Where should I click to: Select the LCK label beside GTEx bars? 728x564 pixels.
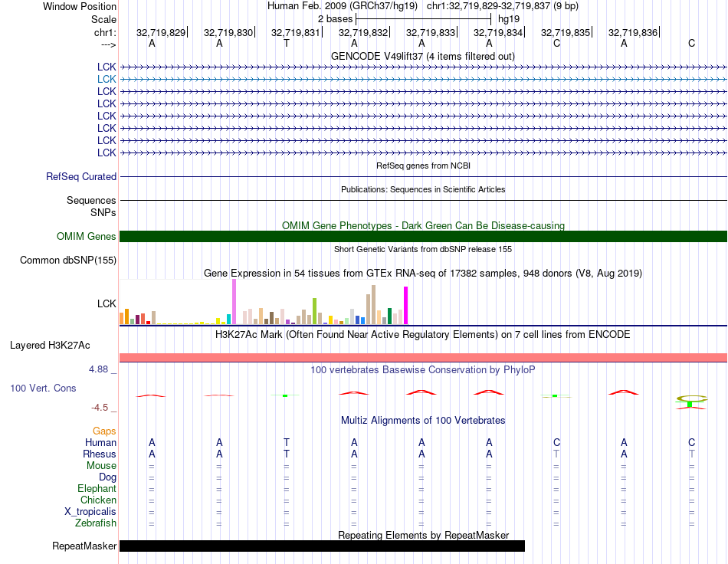(x=107, y=303)
